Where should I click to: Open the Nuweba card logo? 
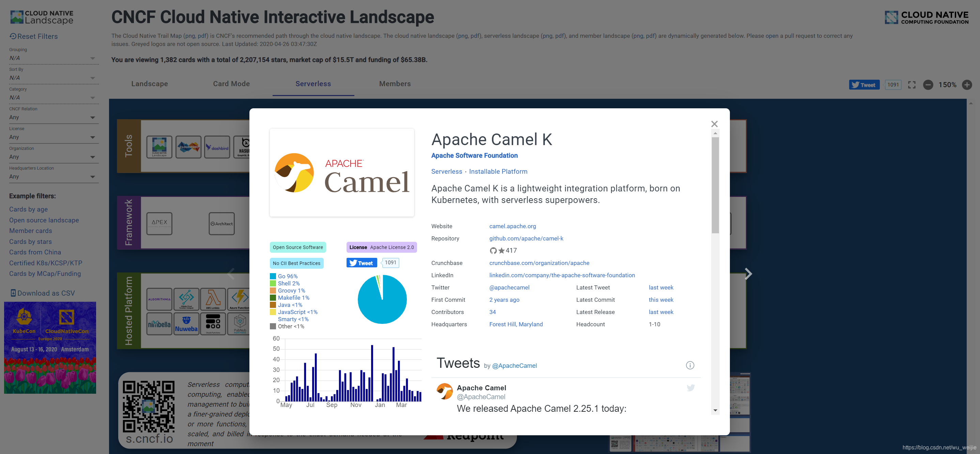coord(186,324)
